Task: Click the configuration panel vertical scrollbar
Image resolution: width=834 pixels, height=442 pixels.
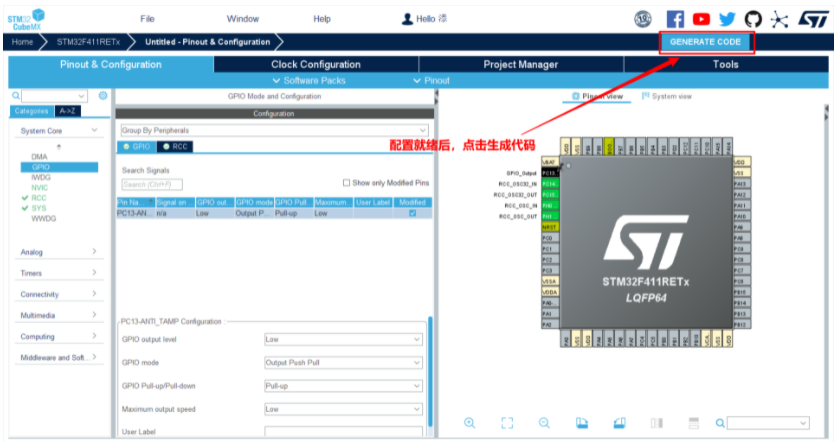Action: point(430,371)
